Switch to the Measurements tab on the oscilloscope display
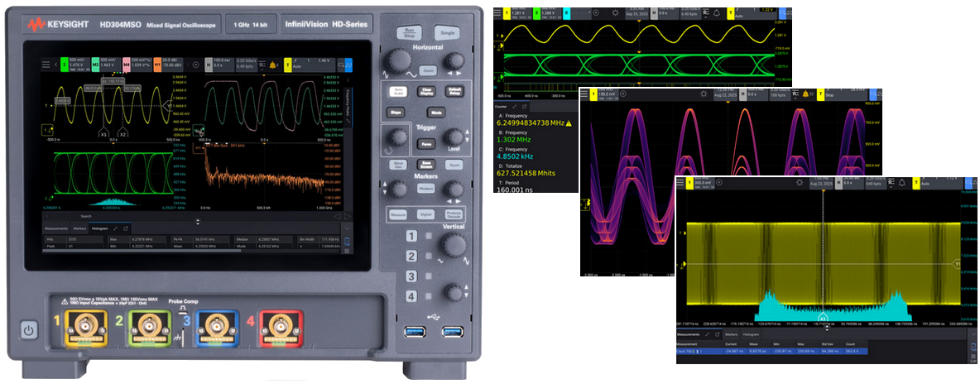 coord(56,229)
